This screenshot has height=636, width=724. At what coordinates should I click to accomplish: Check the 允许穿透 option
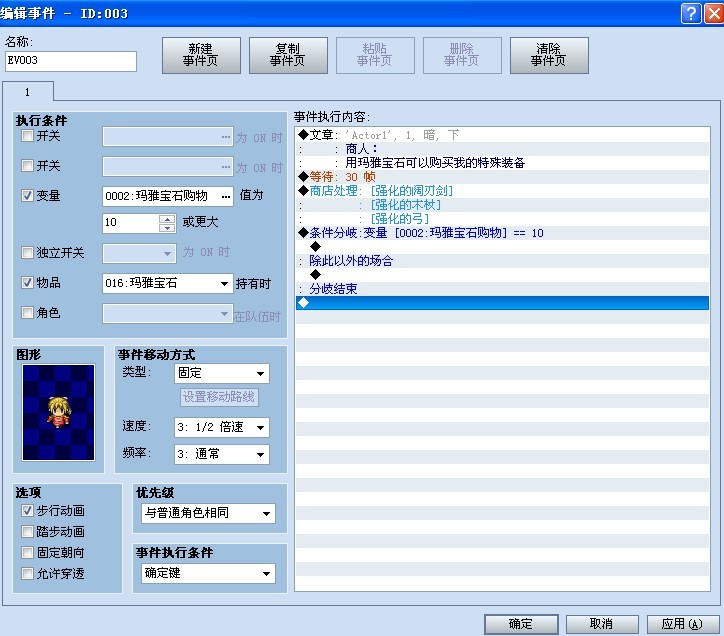coord(27,574)
